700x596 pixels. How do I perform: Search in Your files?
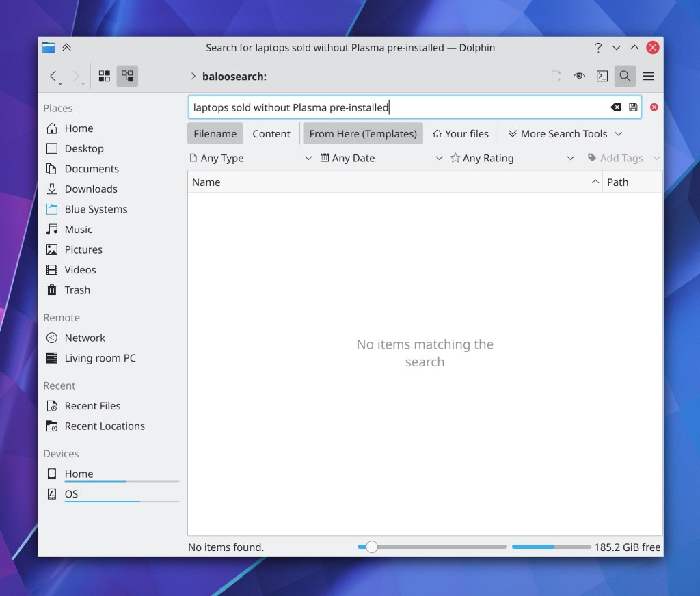coord(461,133)
